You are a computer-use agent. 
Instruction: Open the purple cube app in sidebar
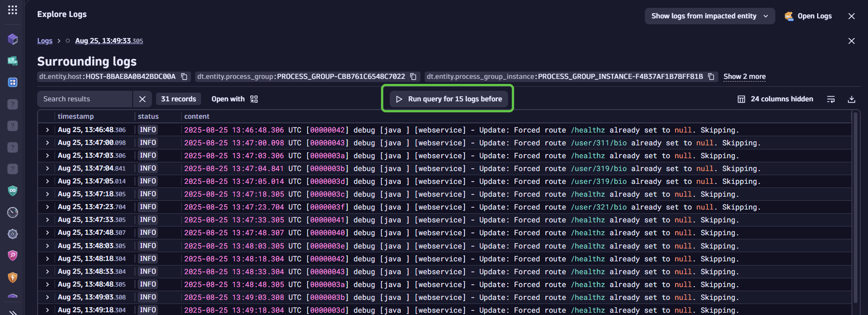13,39
